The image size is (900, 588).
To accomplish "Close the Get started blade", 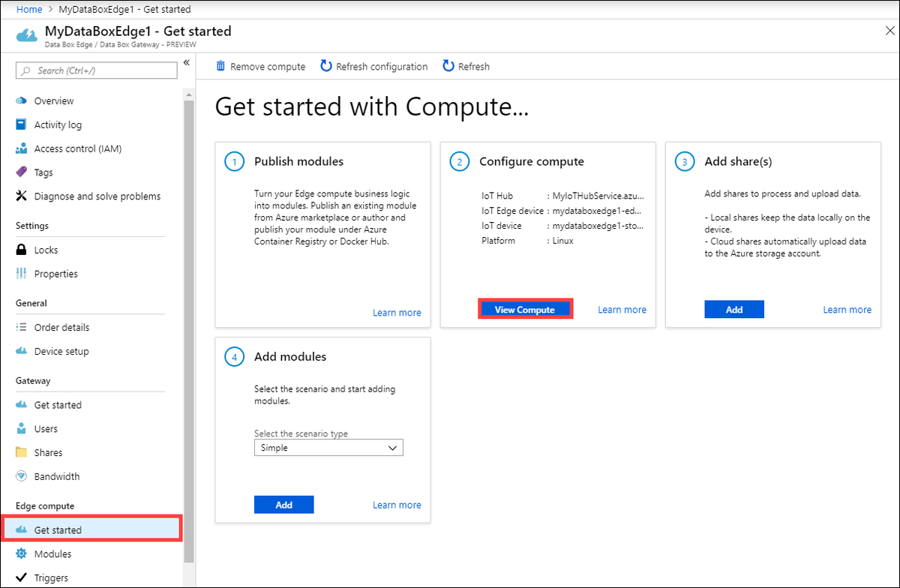I will point(889,31).
